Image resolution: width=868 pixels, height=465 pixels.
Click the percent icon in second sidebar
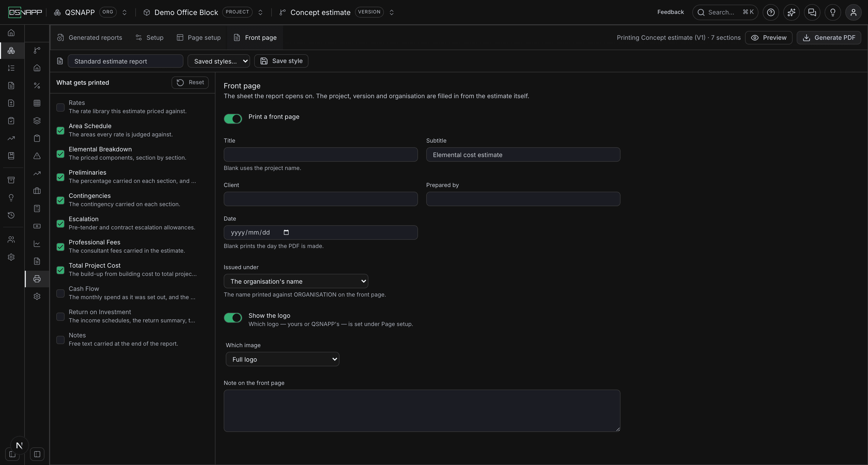[x=37, y=86]
